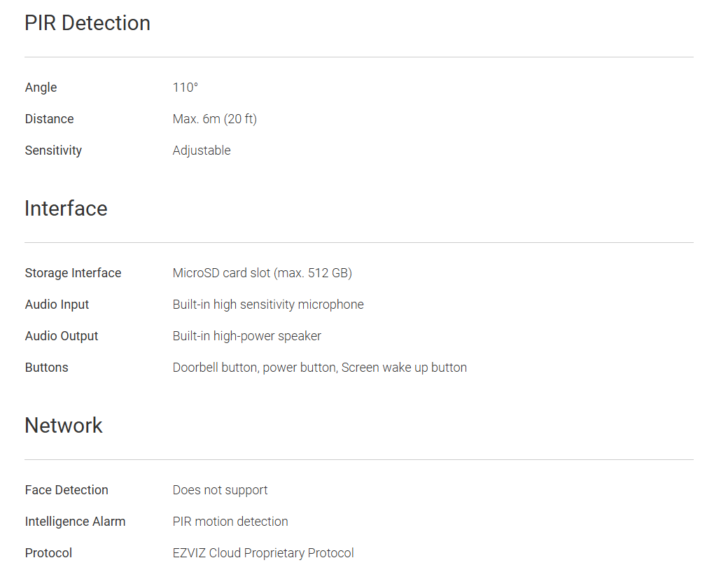Click the Built-in high-power speaker text

[x=247, y=336]
